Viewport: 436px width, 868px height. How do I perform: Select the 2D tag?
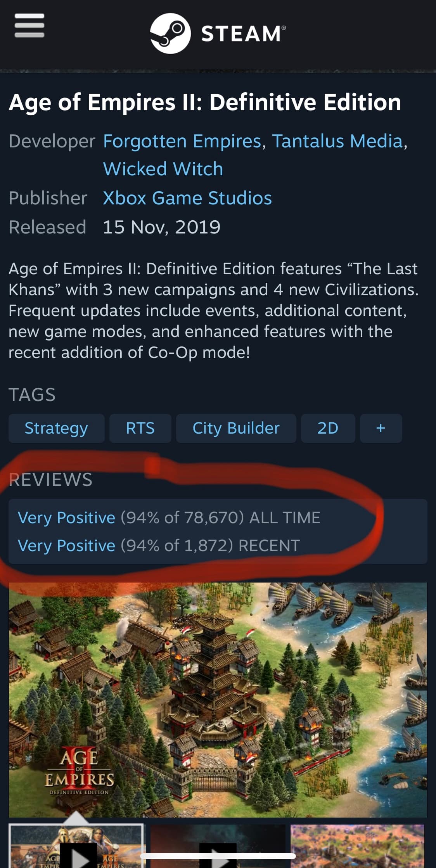pyautogui.click(x=328, y=429)
